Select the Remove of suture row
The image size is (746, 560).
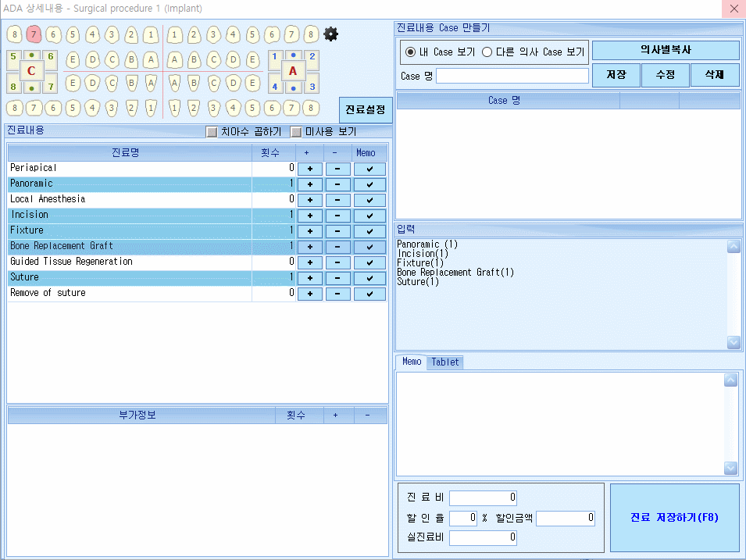(198, 294)
